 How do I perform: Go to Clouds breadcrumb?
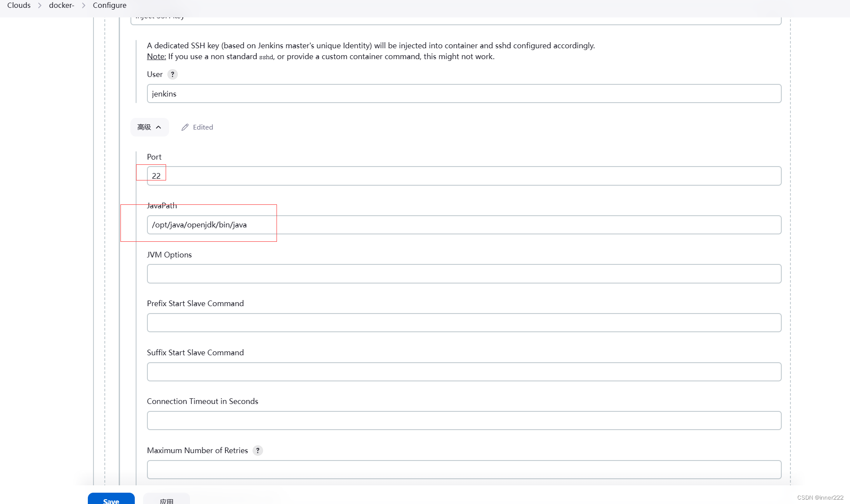19,5
